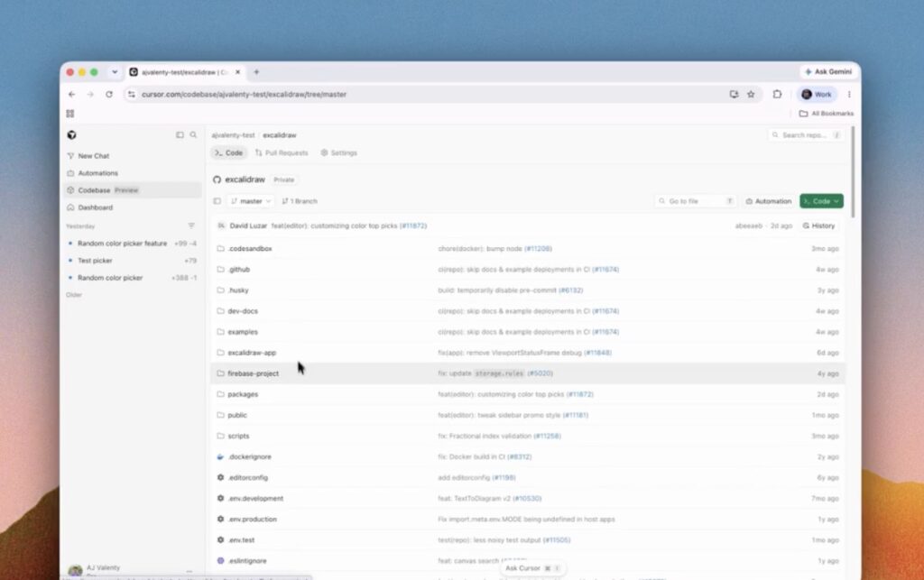The image size is (924, 580).
Task: Open tab search chevron in tab bar
Action: pyautogui.click(x=115, y=72)
